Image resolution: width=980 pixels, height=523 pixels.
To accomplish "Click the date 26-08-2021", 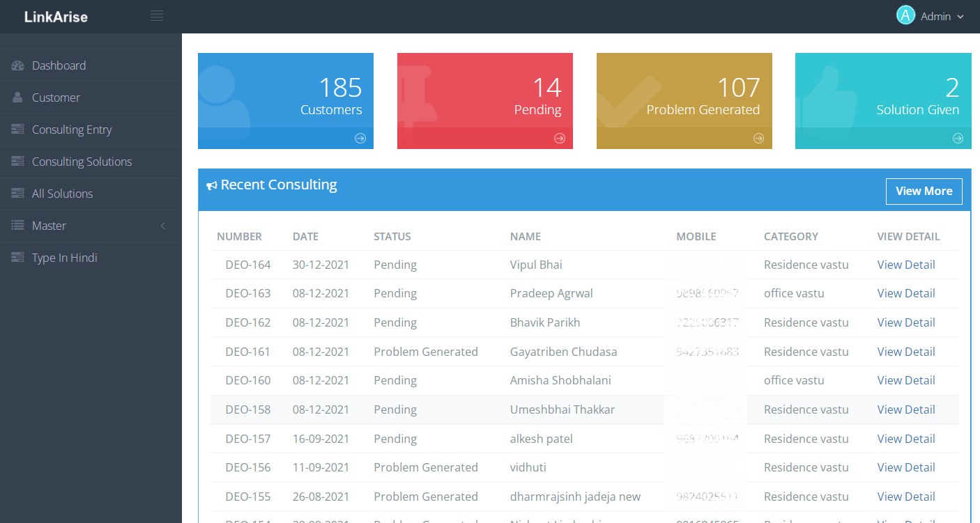I will pos(321,497).
